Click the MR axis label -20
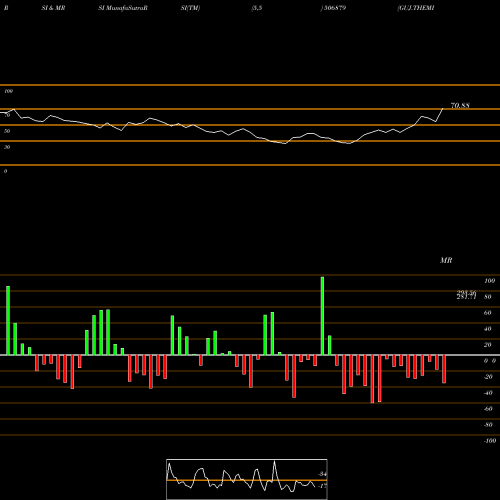Image resolution: width=500 pixels, height=500 pixels. pyautogui.click(x=488, y=377)
